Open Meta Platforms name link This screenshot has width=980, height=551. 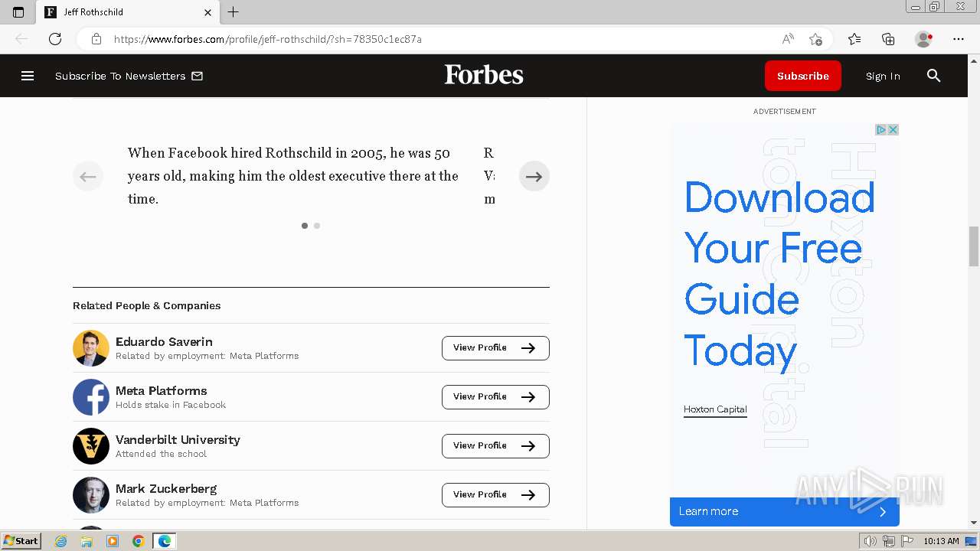(161, 390)
